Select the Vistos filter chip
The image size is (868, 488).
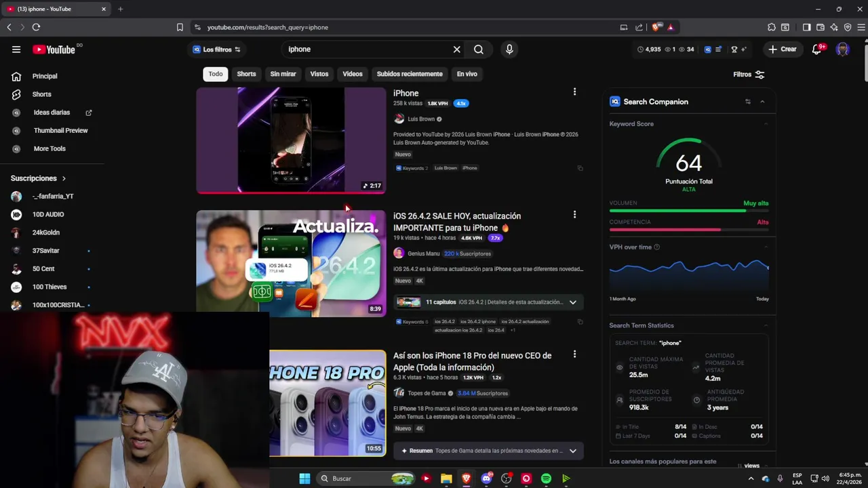point(319,74)
